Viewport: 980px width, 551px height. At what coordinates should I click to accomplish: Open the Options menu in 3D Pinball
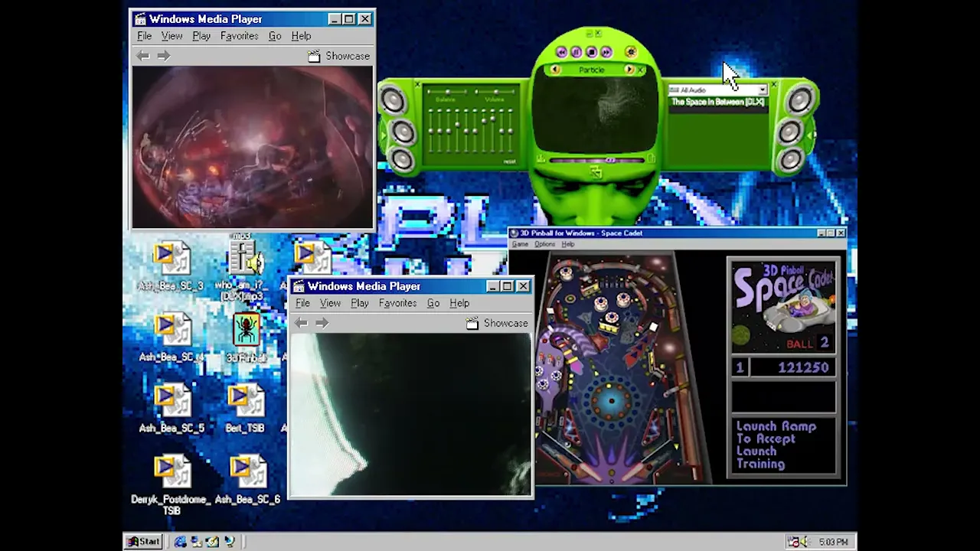(x=544, y=244)
